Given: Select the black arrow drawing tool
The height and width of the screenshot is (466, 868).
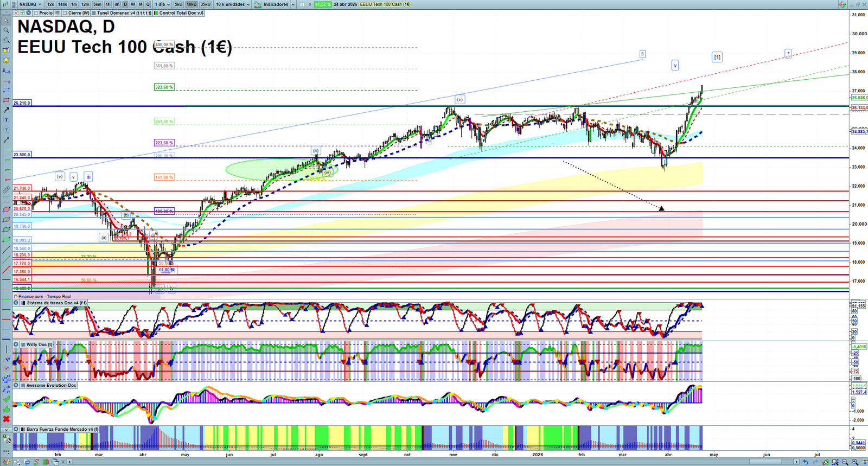Looking at the screenshot, I should pyautogui.click(x=6, y=110).
